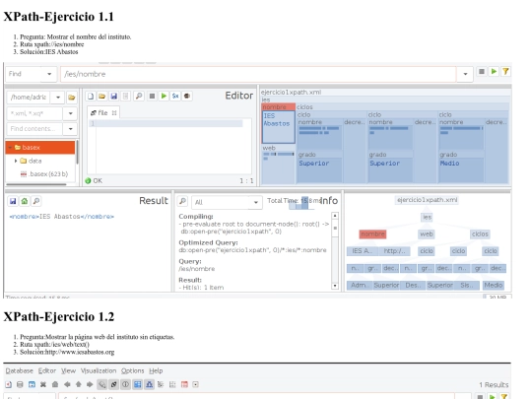
Task: Select the .basex (623 b) file
Action: click(x=44, y=174)
